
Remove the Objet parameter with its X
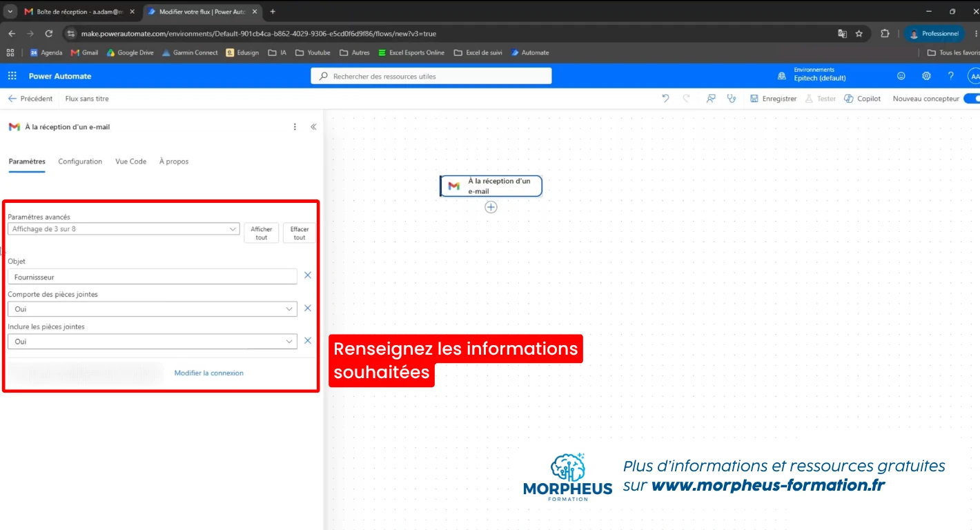point(308,275)
